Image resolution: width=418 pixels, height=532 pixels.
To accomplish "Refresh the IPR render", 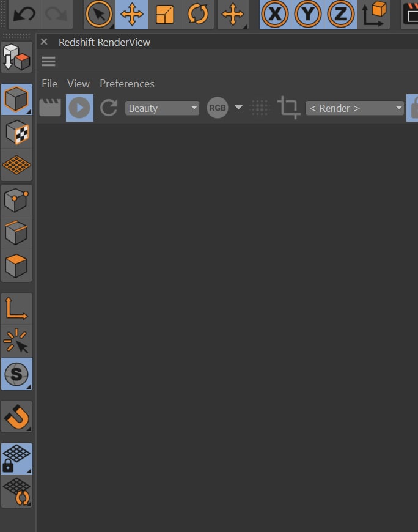I will pos(109,108).
